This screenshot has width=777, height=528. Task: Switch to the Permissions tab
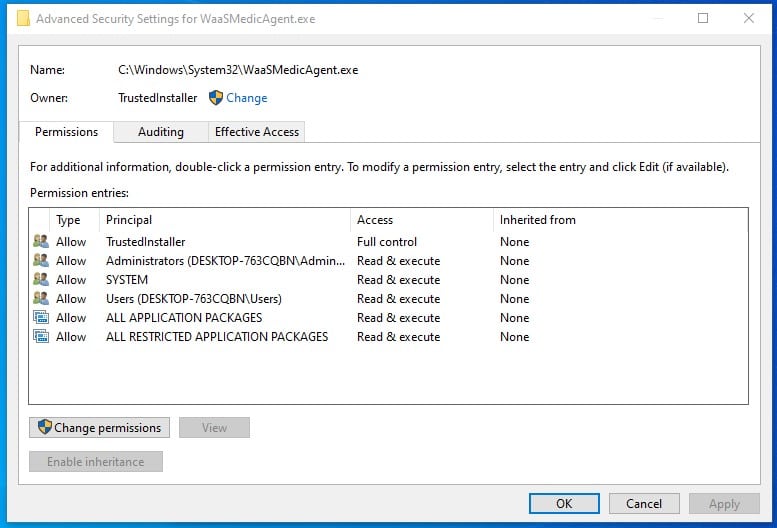(66, 132)
